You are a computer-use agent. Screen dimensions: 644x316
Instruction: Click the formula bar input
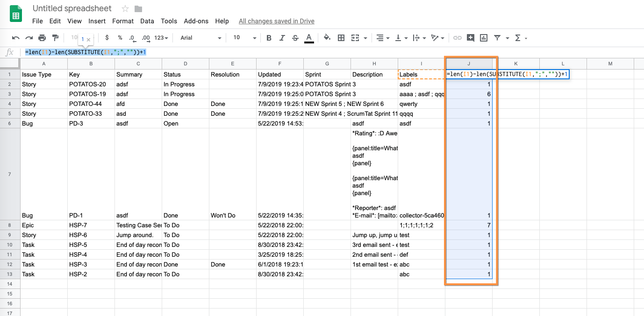332,52
